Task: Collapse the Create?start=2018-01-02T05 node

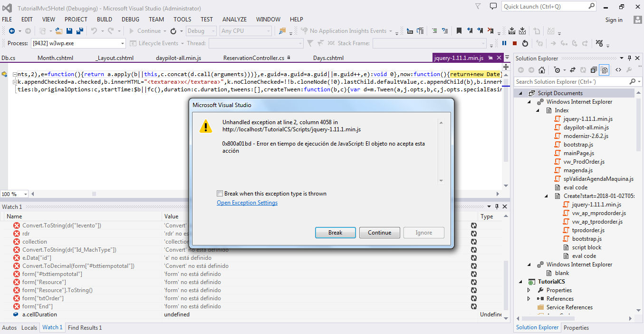Action: [546, 196]
